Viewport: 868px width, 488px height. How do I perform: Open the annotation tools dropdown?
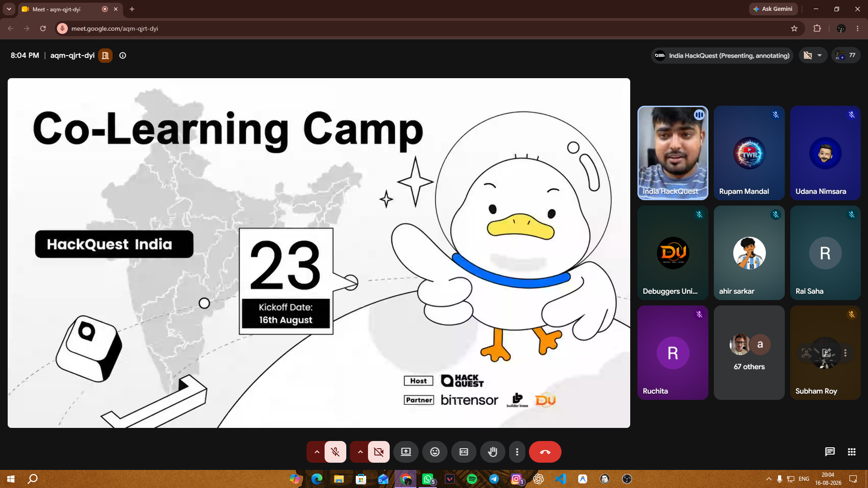[813, 55]
